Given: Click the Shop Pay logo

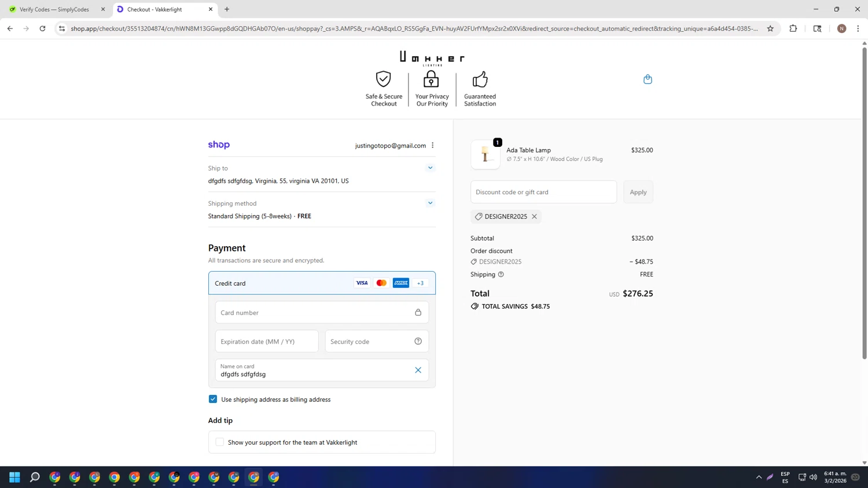Looking at the screenshot, I should point(219,145).
